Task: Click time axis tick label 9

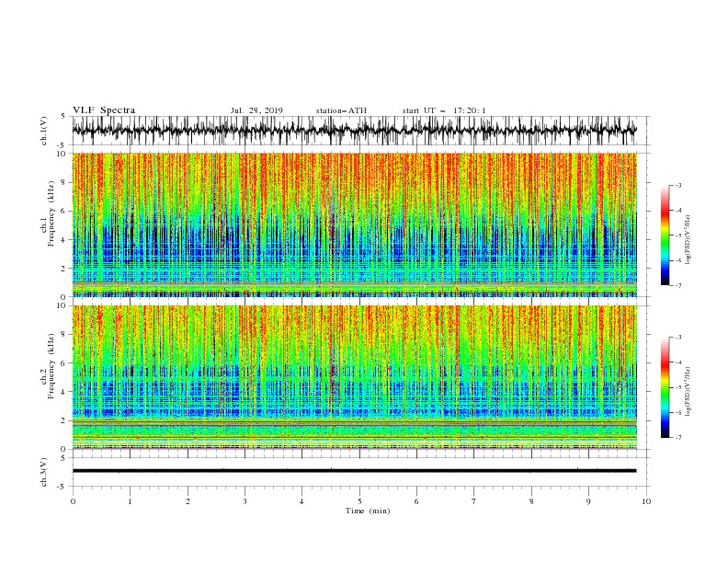Action: pos(588,501)
